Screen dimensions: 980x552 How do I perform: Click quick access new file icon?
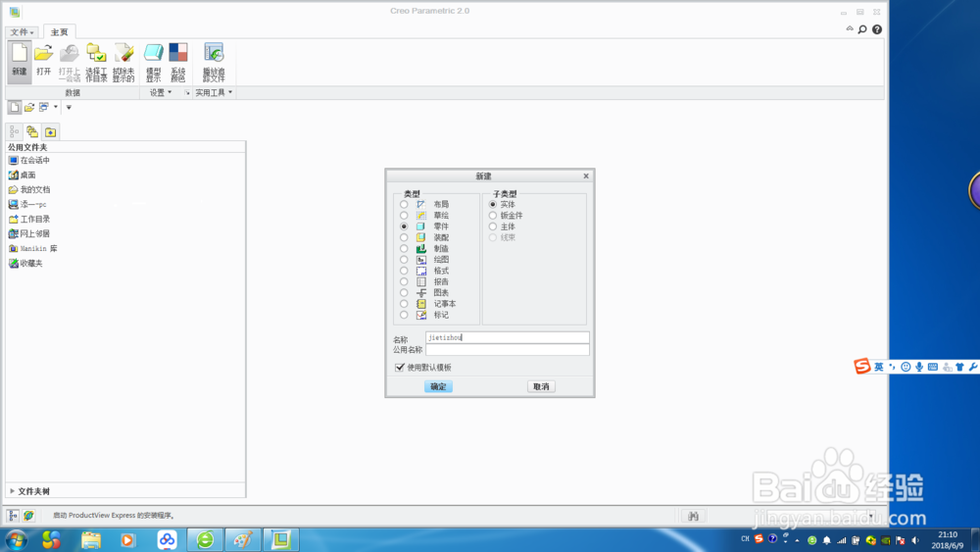pos(15,108)
